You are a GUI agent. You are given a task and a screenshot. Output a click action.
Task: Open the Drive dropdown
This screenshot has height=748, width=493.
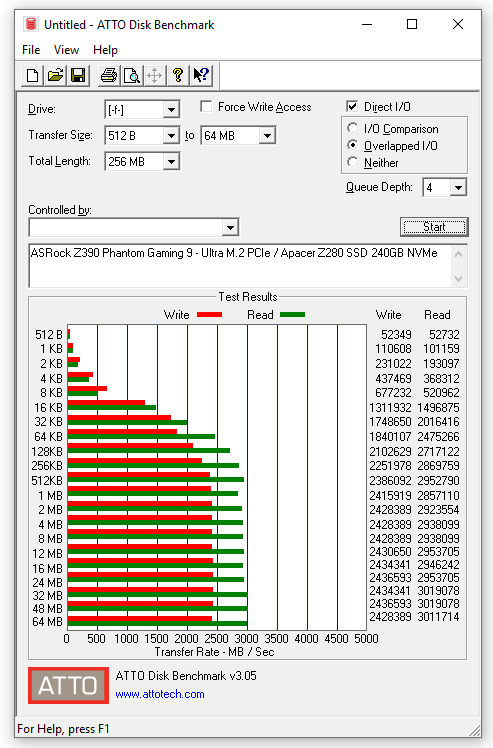pyautogui.click(x=171, y=110)
